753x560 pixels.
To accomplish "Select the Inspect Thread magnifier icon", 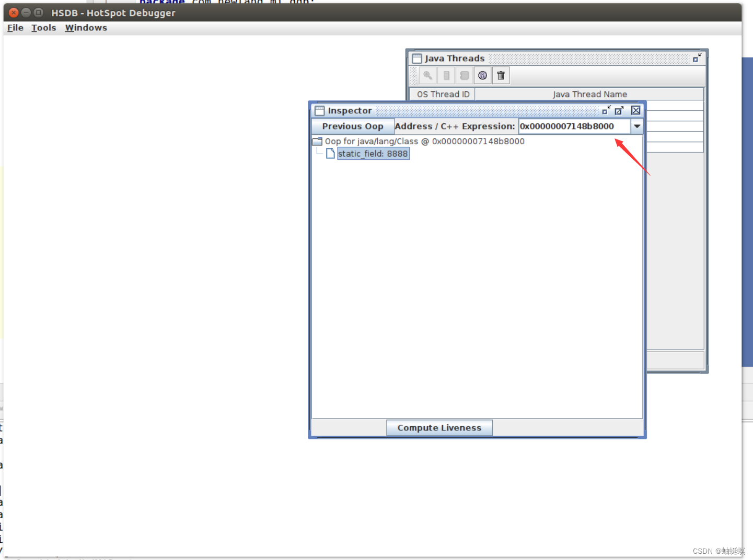I will point(428,75).
